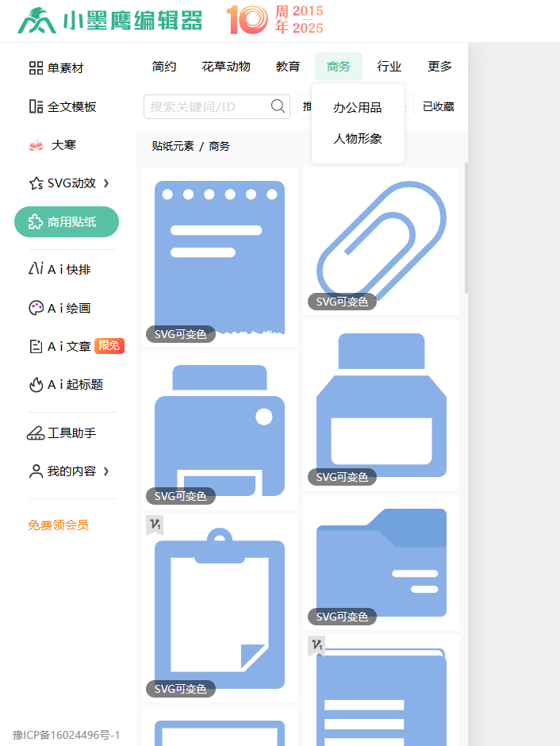Screen dimensions: 560x746
Task: Open 工具助手 in the sidebar
Action: click(x=62, y=433)
